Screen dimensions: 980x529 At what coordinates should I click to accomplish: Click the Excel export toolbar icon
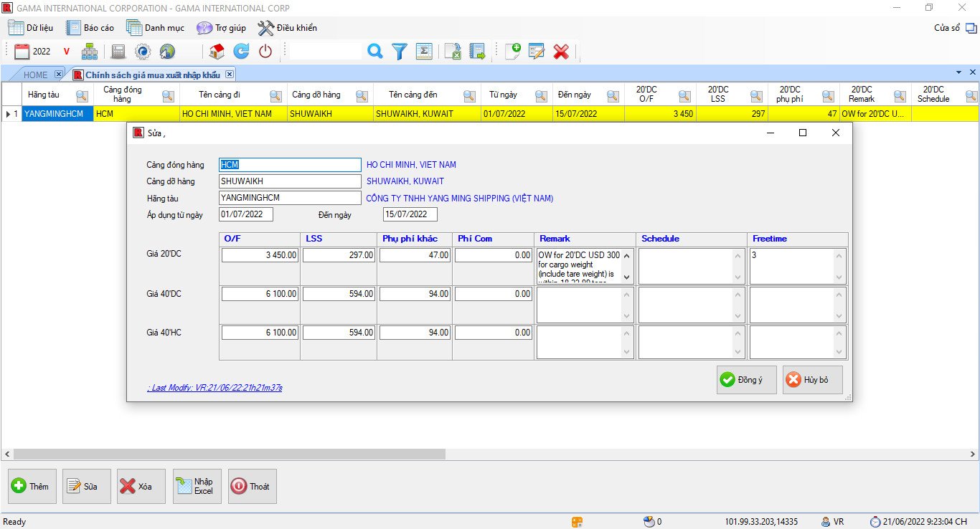click(x=453, y=51)
